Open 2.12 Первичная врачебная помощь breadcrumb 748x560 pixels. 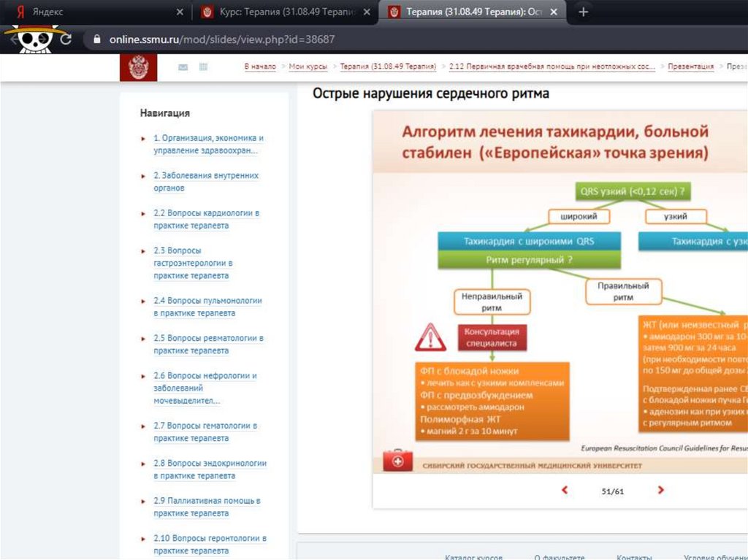pos(552,66)
